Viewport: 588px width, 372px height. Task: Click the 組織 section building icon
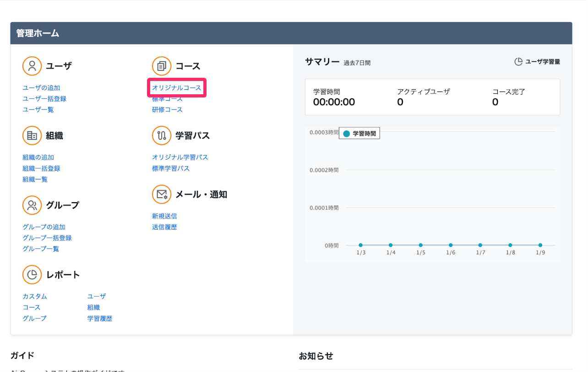pos(32,135)
